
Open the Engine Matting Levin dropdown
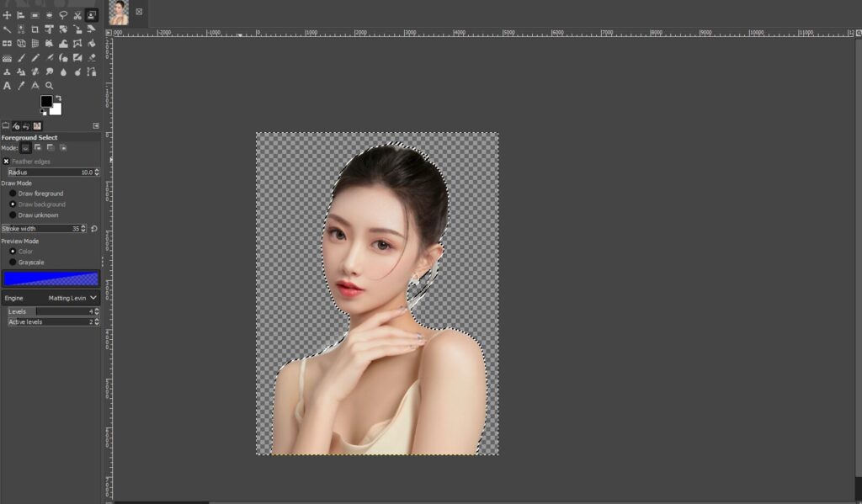51,298
